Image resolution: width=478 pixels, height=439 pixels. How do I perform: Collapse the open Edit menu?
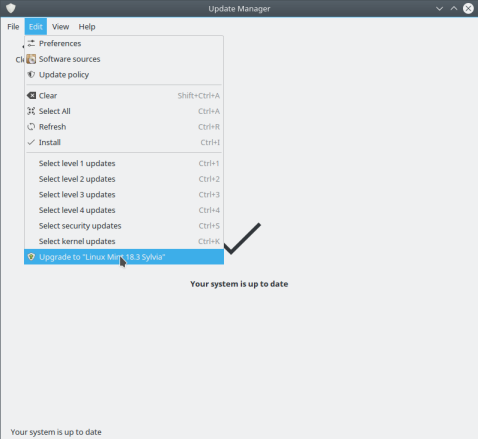36,27
